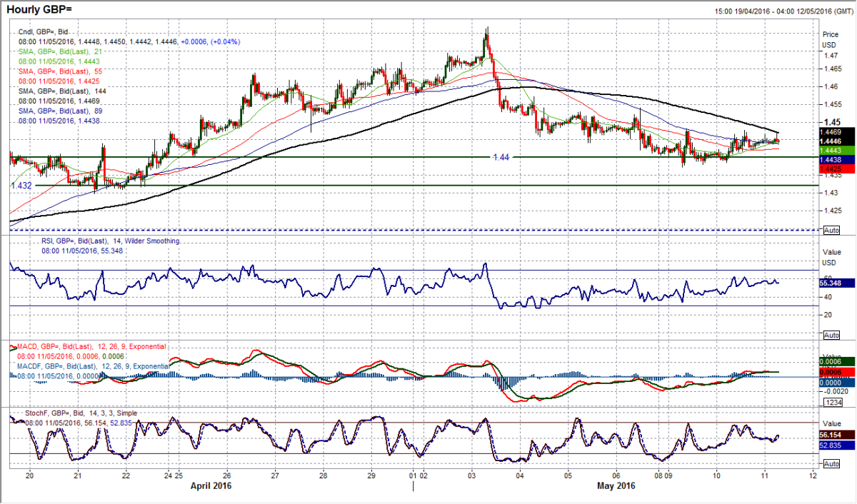Click the Auto scale button on the price panel
This screenshot has width=857, height=504.
point(831,231)
